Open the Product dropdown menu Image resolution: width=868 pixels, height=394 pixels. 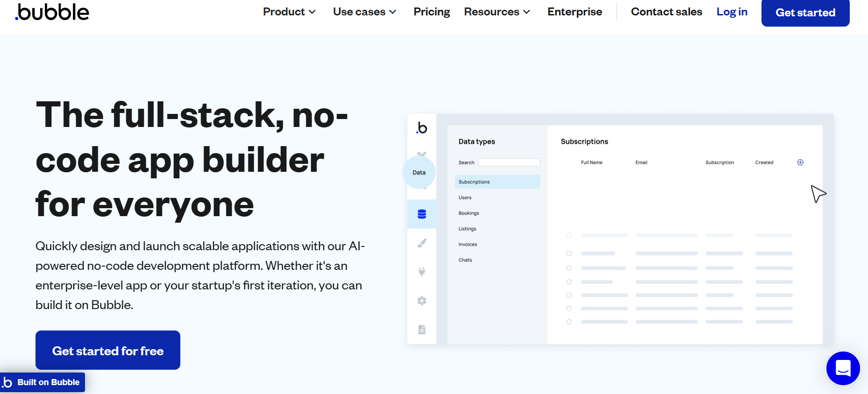(289, 12)
